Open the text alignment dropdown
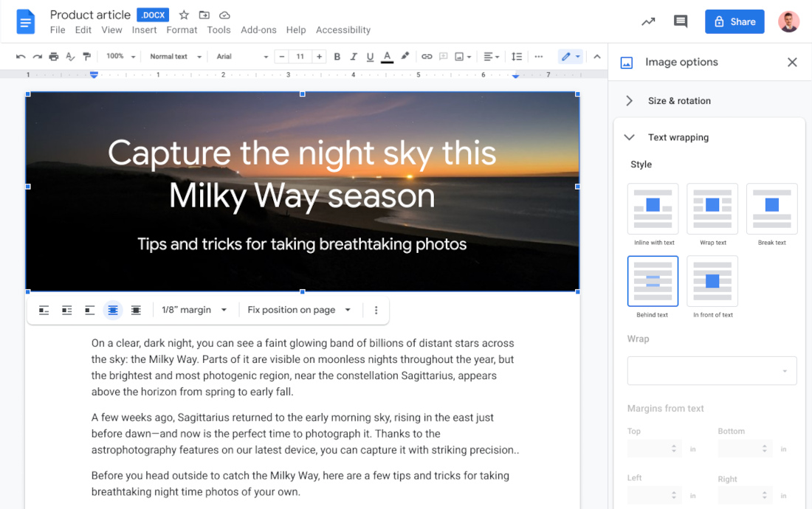812x509 pixels. pyautogui.click(x=491, y=56)
